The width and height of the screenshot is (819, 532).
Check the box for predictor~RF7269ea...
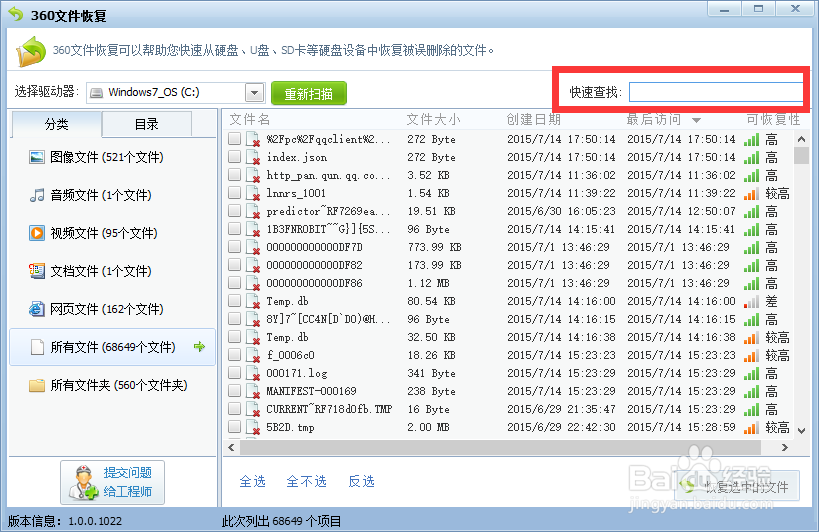coord(235,210)
